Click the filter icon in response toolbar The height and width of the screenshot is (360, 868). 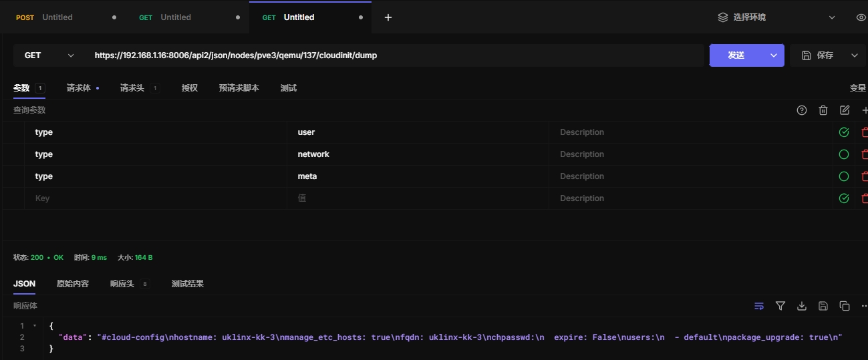click(x=780, y=306)
